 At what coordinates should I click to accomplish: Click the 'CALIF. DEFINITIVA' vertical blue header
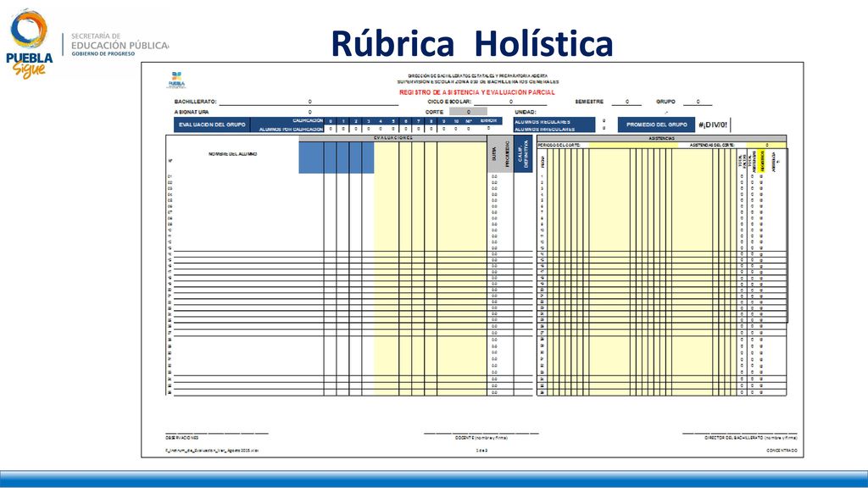[523, 154]
